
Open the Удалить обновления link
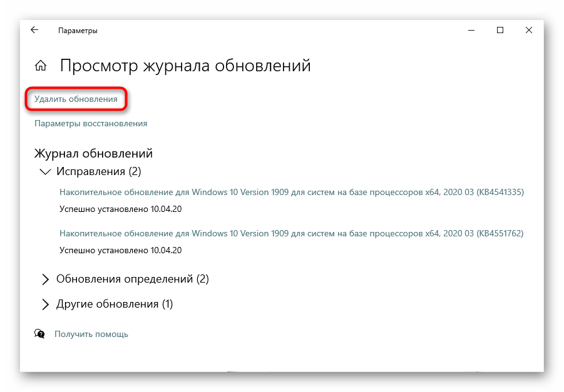point(76,99)
